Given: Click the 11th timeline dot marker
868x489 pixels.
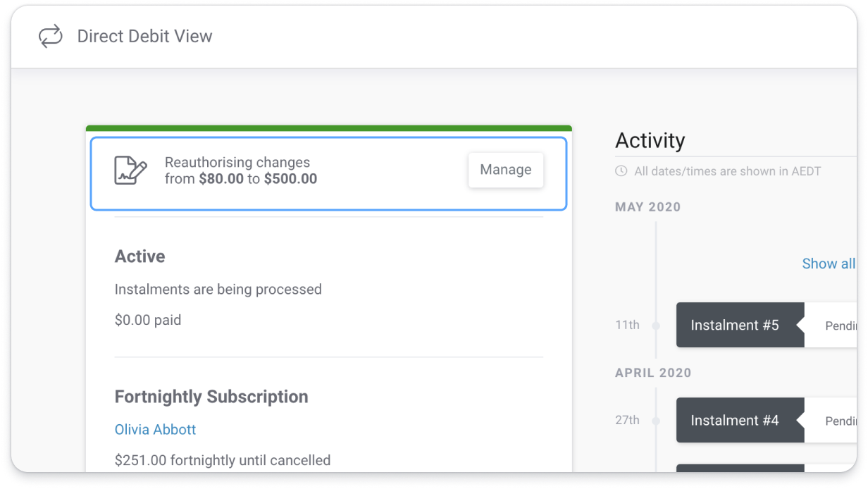Looking at the screenshot, I should point(656,326).
